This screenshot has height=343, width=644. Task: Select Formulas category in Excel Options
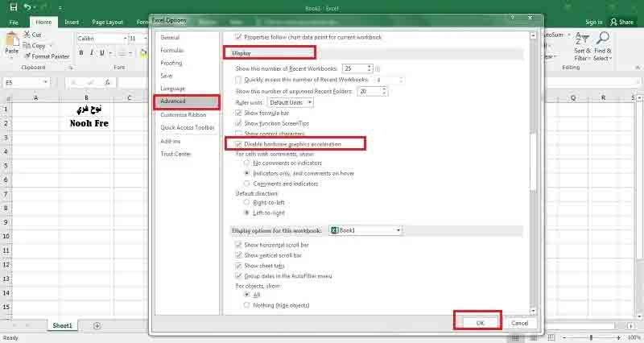click(x=172, y=50)
